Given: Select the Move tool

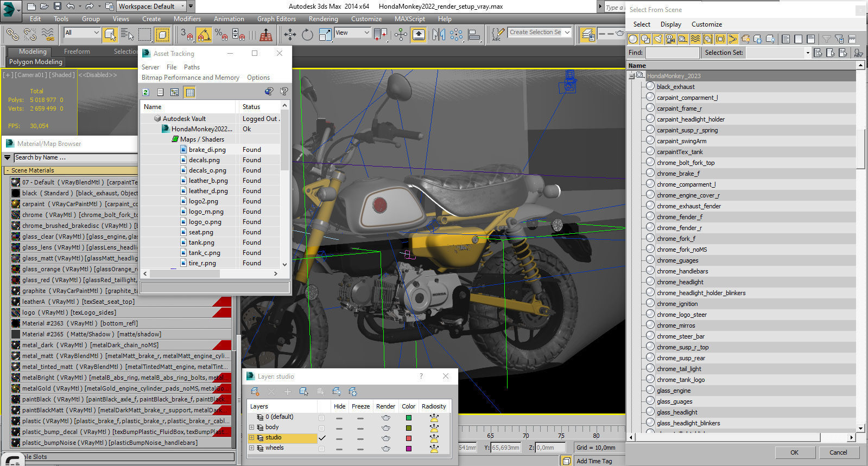Looking at the screenshot, I should point(290,35).
